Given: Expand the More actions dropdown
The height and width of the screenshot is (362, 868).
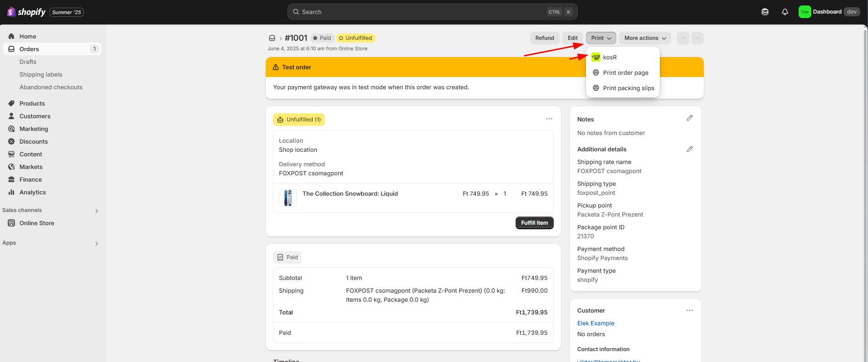Looking at the screenshot, I should tap(644, 38).
